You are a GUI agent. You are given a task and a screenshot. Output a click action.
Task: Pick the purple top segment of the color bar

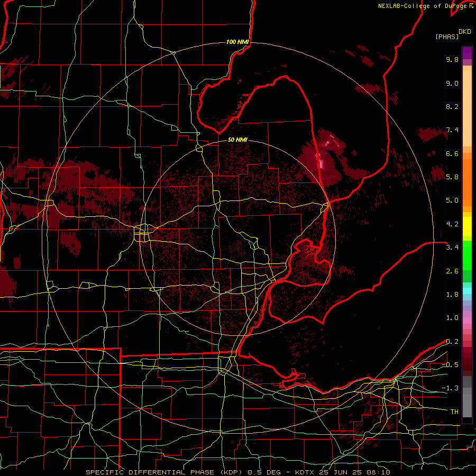[x=467, y=53]
